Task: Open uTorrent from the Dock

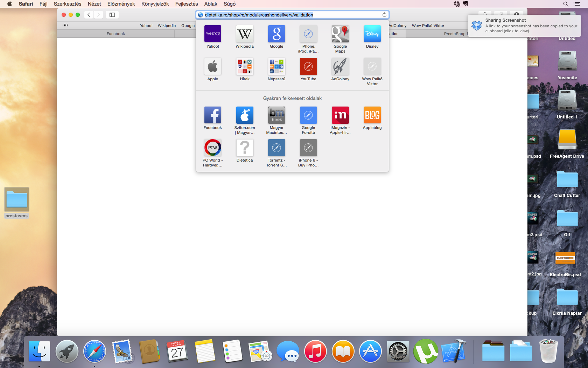Action: tap(426, 351)
